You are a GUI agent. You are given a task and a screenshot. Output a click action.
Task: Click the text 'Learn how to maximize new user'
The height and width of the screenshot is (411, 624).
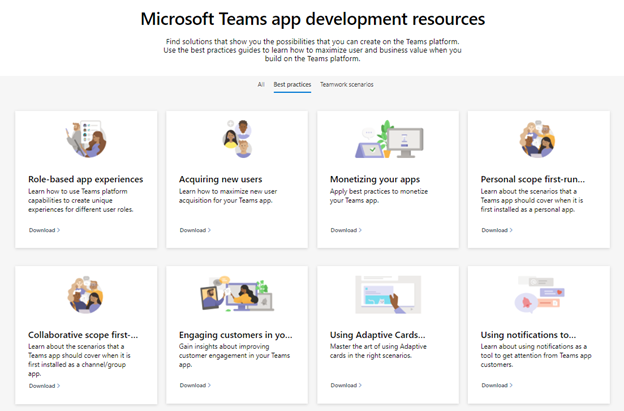tap(228, 191)
